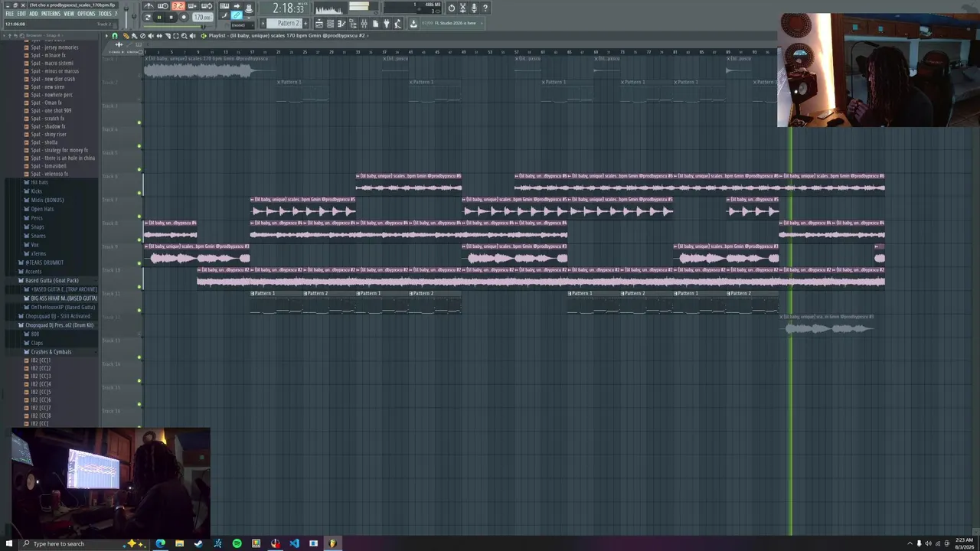This screenshot has height=551, width=980.
Task: Click the transport record button
Action: [184, 18]
